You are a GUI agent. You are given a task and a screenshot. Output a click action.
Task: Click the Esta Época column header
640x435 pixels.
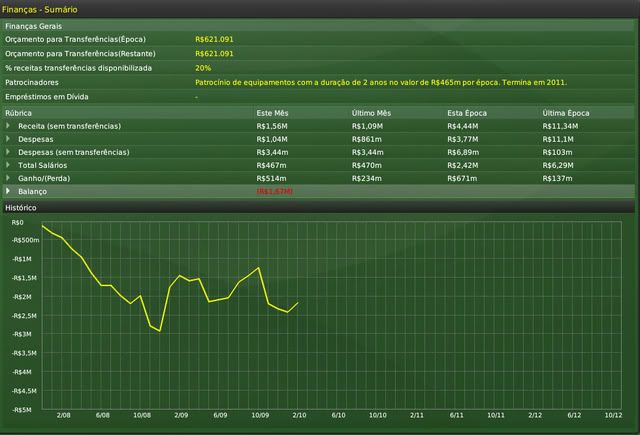[467, 113]
